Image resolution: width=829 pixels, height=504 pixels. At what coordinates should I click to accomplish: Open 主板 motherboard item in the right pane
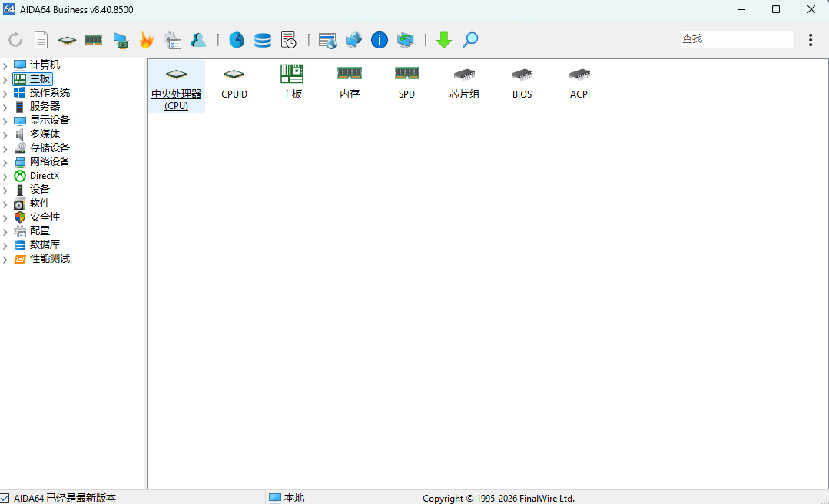(x=292, y=82)
